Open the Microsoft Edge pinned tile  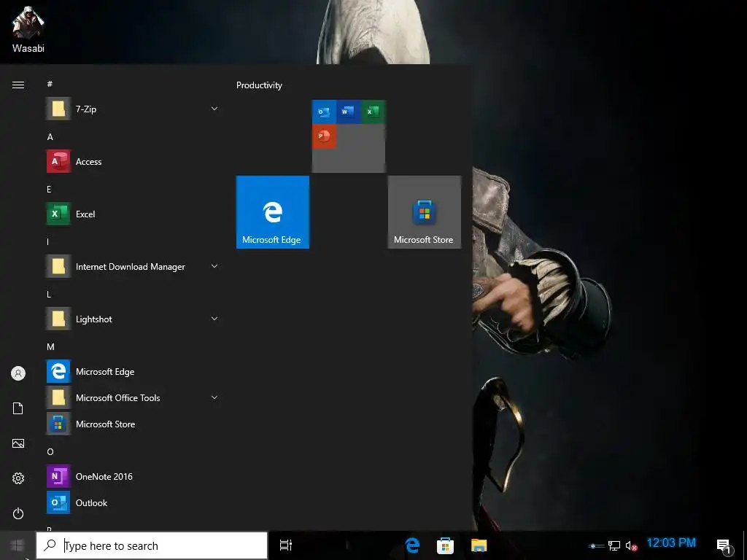(273, 212)
